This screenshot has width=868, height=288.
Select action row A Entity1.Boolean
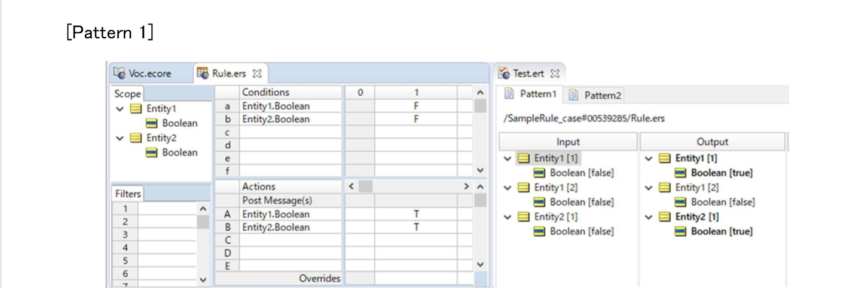(291, 214)
